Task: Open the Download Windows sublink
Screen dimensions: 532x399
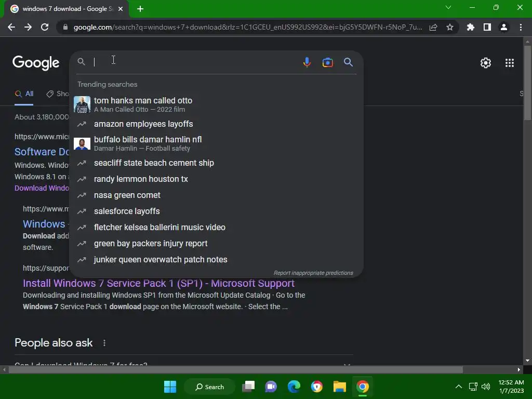Action: click(42, 188)
